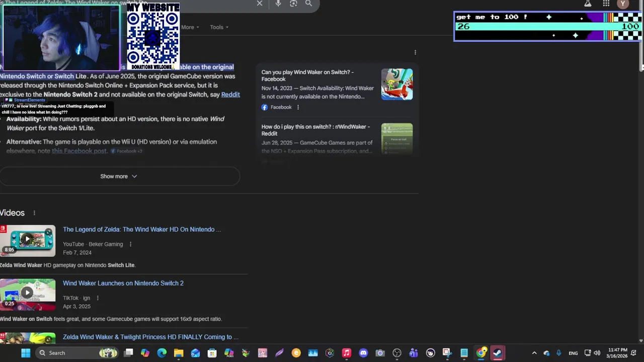Open the Windows Start menu
This screenshot has width=644, height=362.
(x=26, y=353)
